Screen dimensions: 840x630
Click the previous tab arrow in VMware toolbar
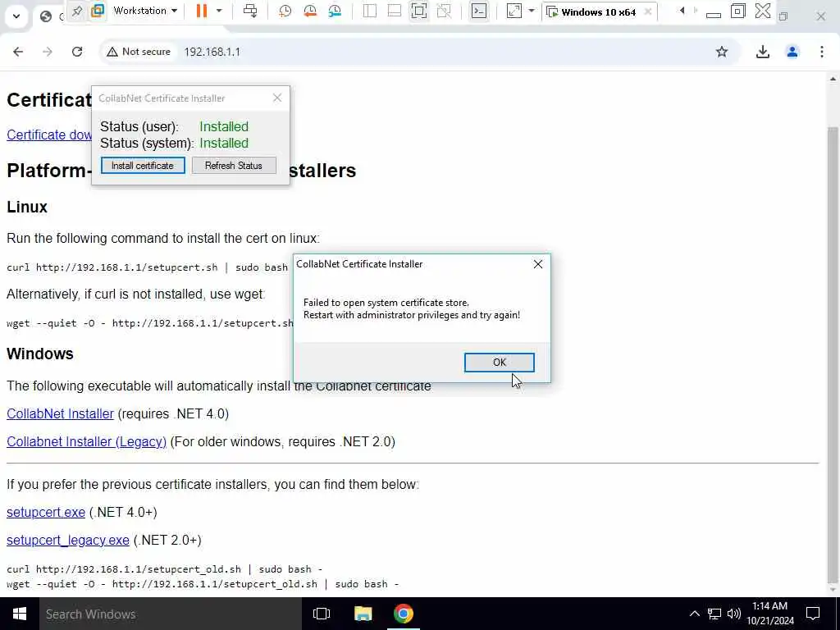[682, 11]
